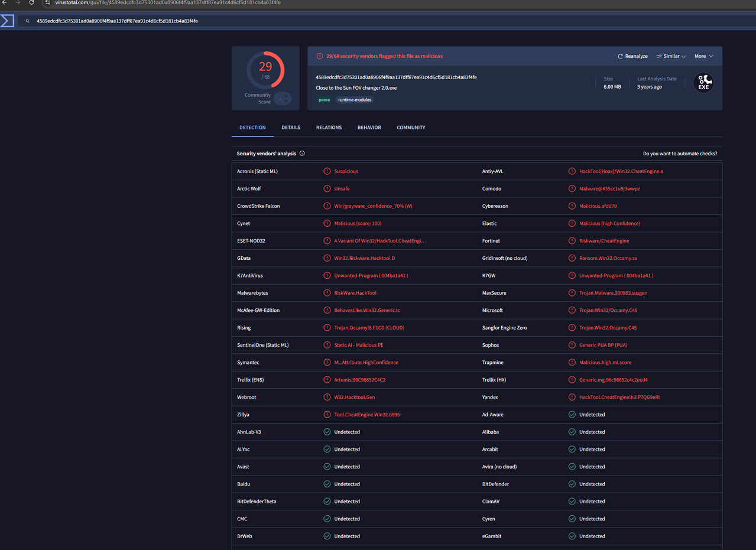Open the Community tab
The image size is (756, 550).
411,128
